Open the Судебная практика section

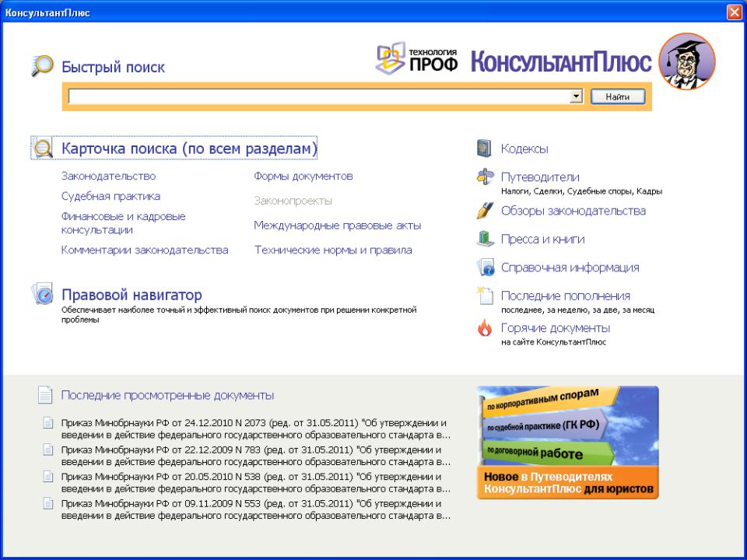(x=110, y=196)
